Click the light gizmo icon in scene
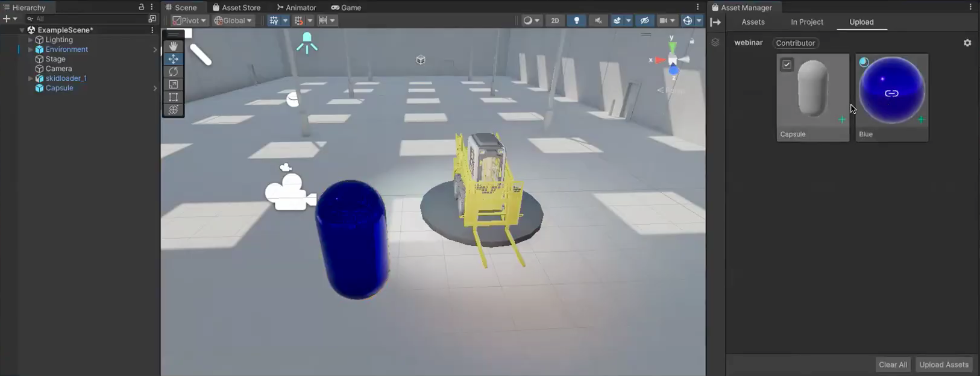 [307, 43]
